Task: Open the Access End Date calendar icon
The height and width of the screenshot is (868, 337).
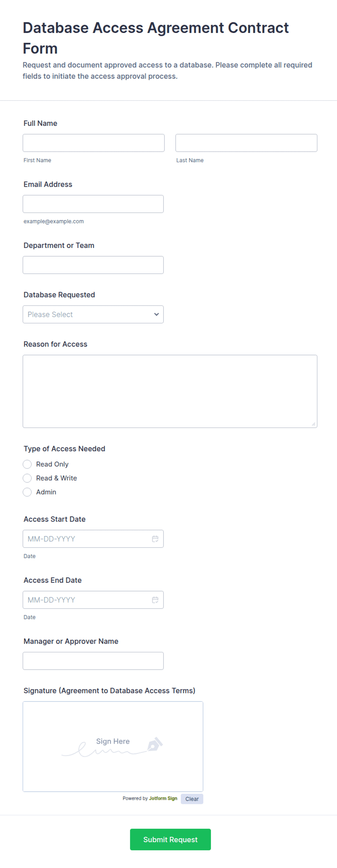Action: 155,600
